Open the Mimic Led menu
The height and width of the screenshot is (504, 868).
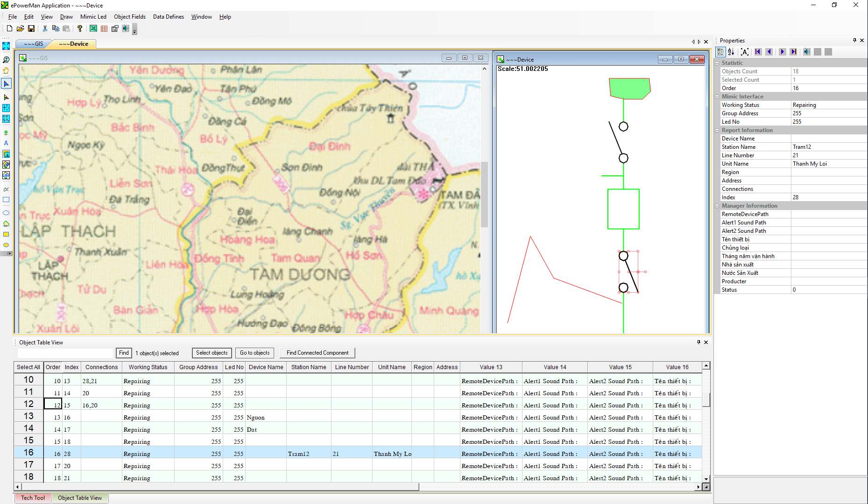(93, 17)
